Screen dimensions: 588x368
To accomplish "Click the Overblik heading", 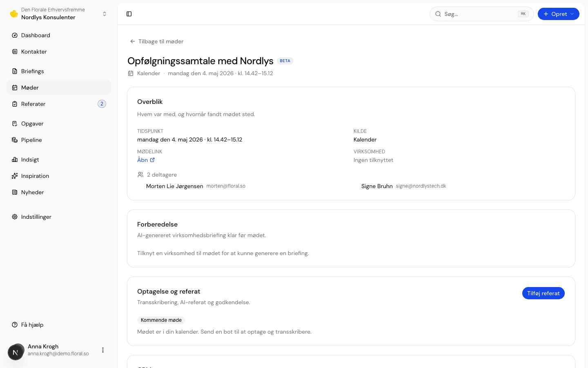I will 150,102.
